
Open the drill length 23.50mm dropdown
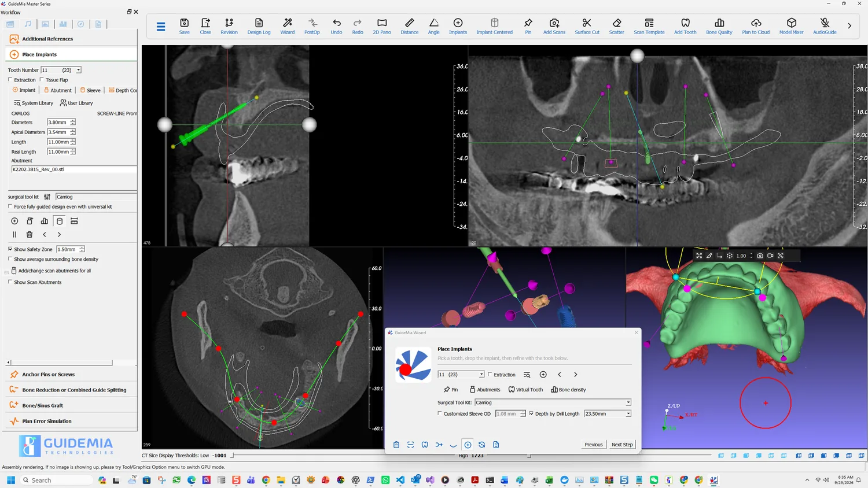pyautogui.click(x=628, y=413)
